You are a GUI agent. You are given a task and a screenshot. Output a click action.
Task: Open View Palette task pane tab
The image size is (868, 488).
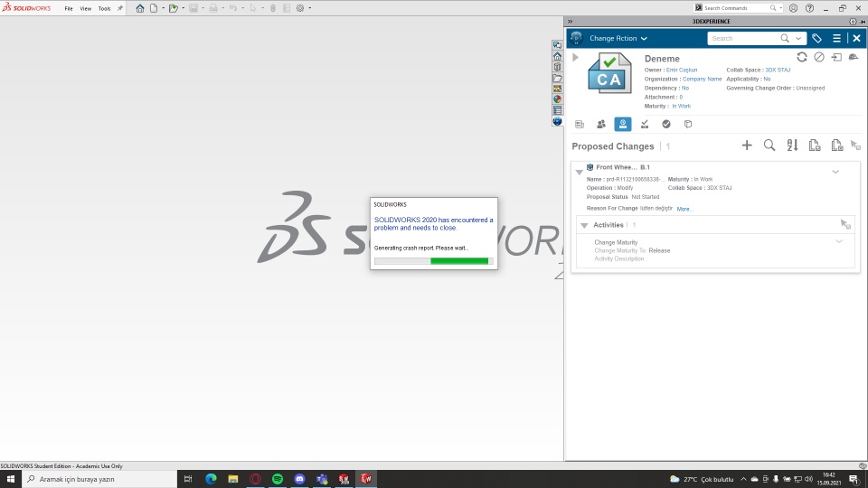tap(558, 89)
